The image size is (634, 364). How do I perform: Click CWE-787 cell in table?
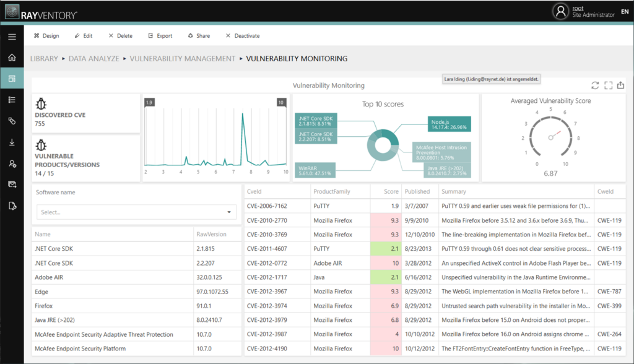pyautogui.click(x=609, y=291)
